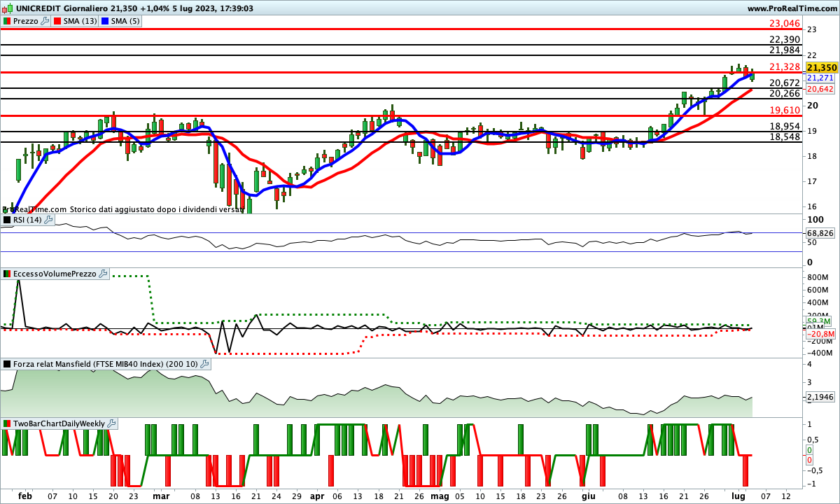Click the 'apr' date axis label
The width and height of the screenshot is (840, 504).
tap(317, 496)
